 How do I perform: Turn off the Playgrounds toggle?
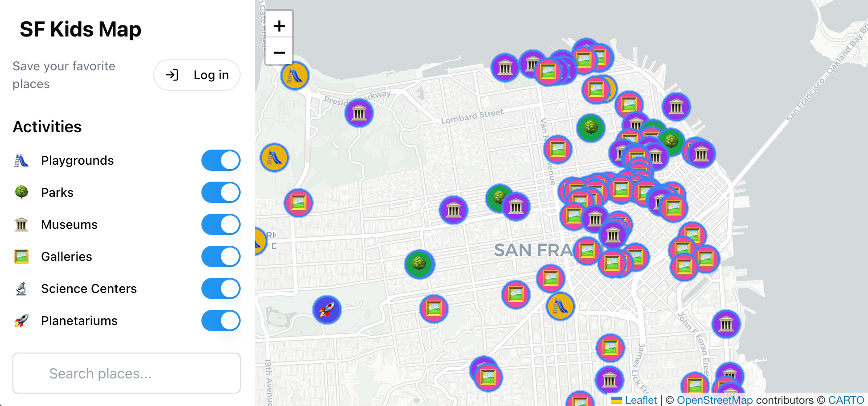[221, 160]
